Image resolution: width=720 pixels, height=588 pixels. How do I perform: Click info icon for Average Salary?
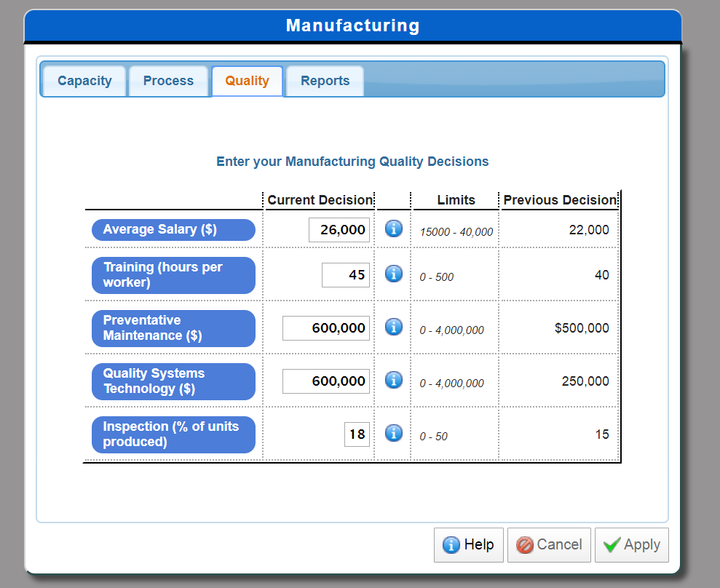pyautogui.click(x=394, y=228)
